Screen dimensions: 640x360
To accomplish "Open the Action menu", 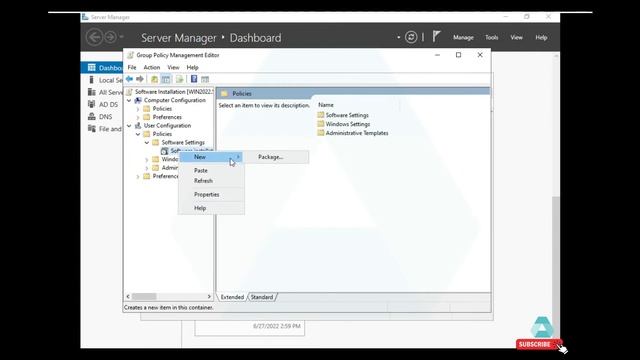I will point(151,67).
